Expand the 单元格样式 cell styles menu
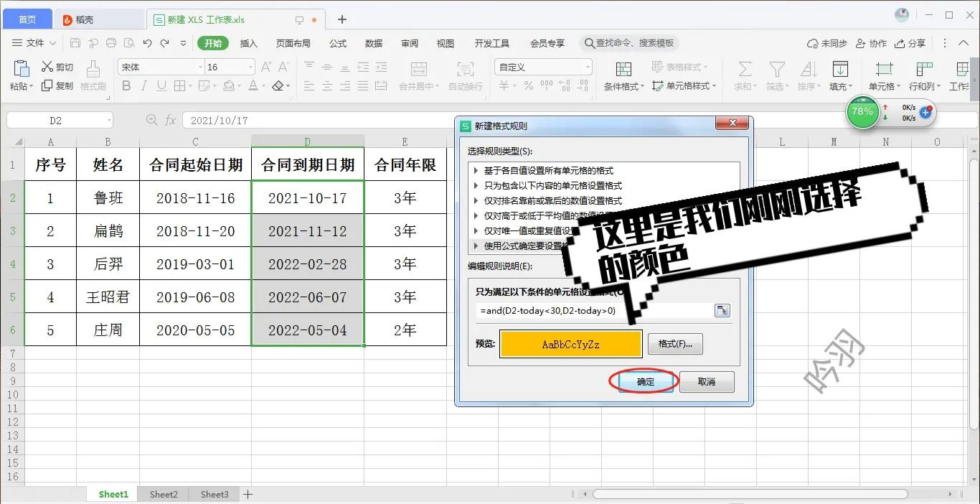This screenshot has width=980, height=504. 684,86
